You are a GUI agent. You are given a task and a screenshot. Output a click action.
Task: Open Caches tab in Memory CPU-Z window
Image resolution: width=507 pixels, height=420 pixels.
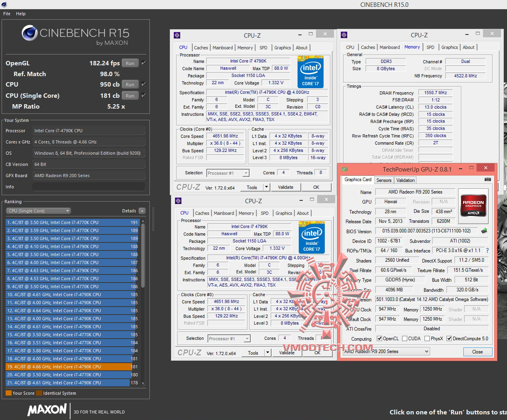pos(368,47)
